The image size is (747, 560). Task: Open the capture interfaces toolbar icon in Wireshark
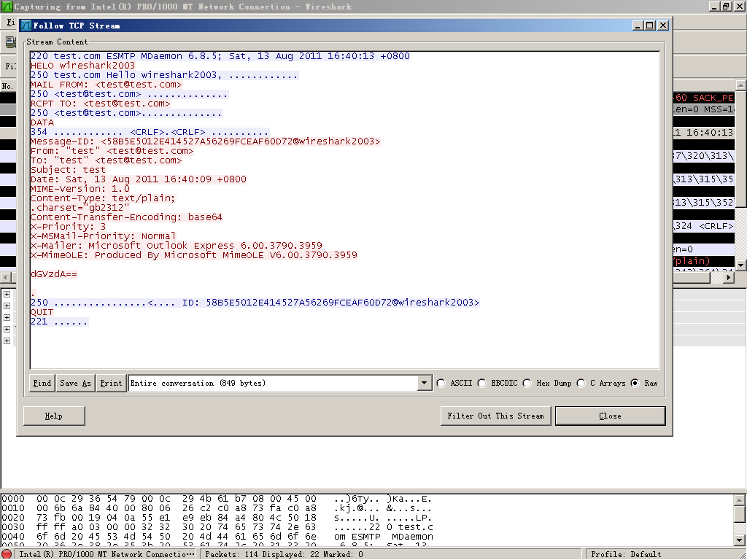click(10, 42)
